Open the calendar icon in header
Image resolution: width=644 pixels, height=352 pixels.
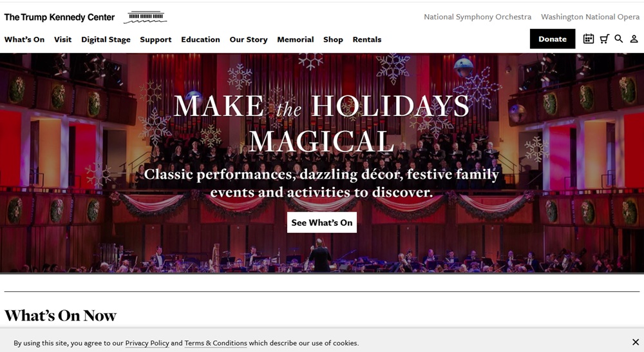tap(589, 39)
